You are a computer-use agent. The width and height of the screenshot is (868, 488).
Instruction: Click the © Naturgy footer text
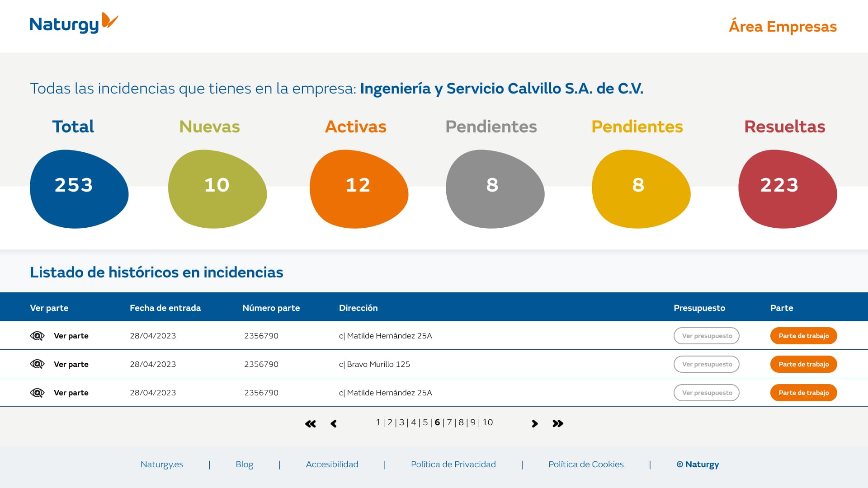(x=698, y=465)
